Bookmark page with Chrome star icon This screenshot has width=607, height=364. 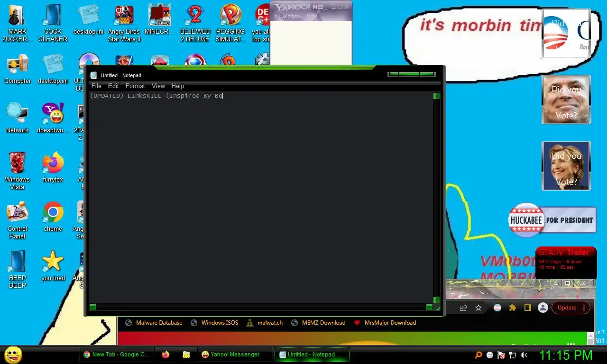478,308
